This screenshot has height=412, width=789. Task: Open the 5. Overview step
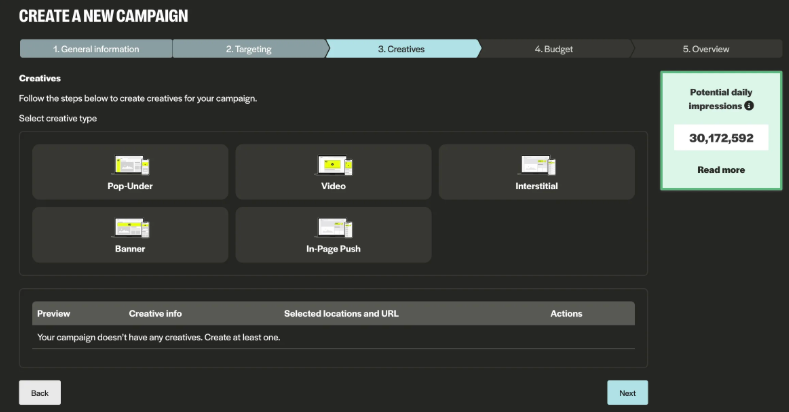click(x=705, y=49)
